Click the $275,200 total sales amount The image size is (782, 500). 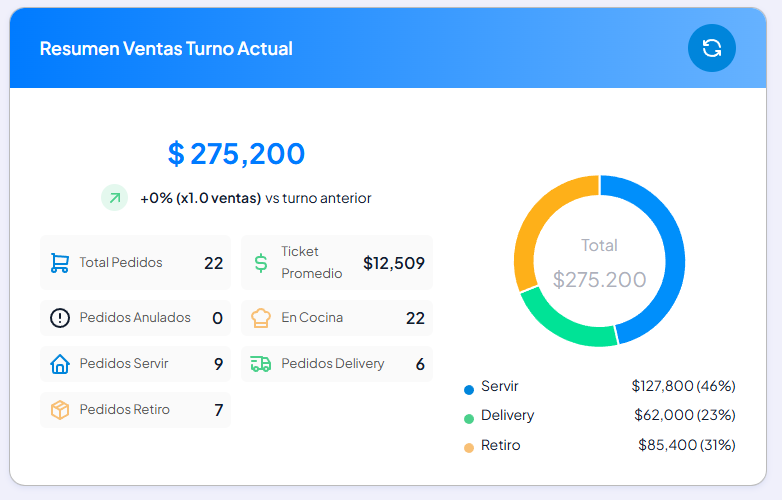click(236, 153)
